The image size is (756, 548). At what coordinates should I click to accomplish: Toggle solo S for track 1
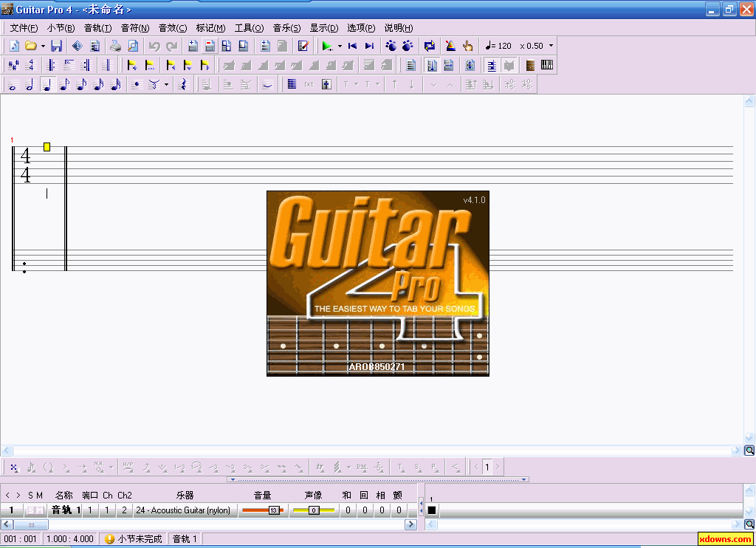(31, 510)
